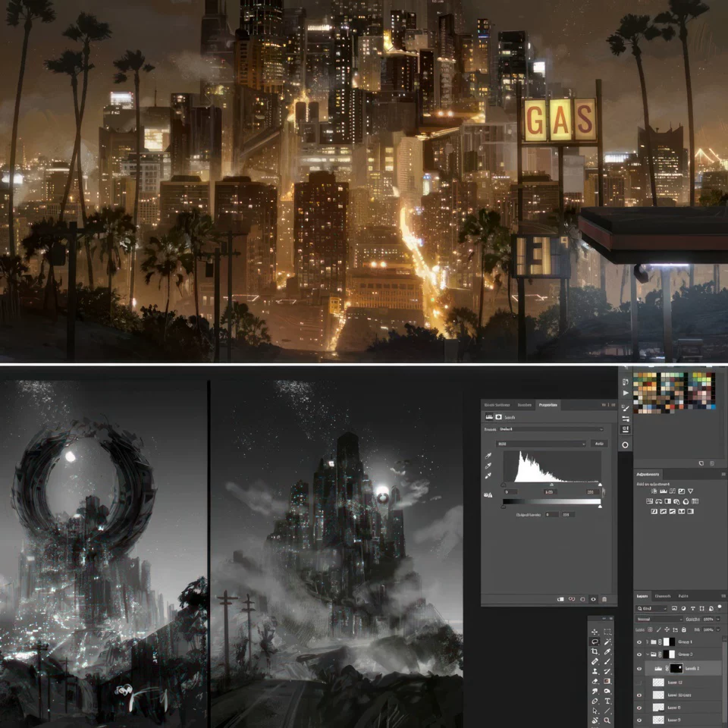This screenshot has width=728, height=728.
Task: Filter for pixel layers in Layers panel
Action: 674,608
